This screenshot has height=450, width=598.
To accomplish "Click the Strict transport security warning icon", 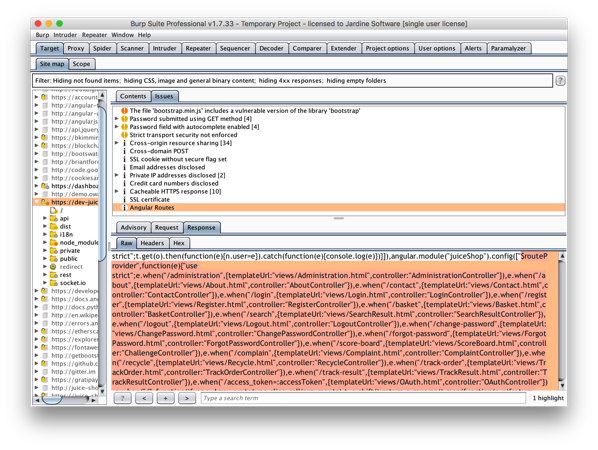I will coord(124,135).
